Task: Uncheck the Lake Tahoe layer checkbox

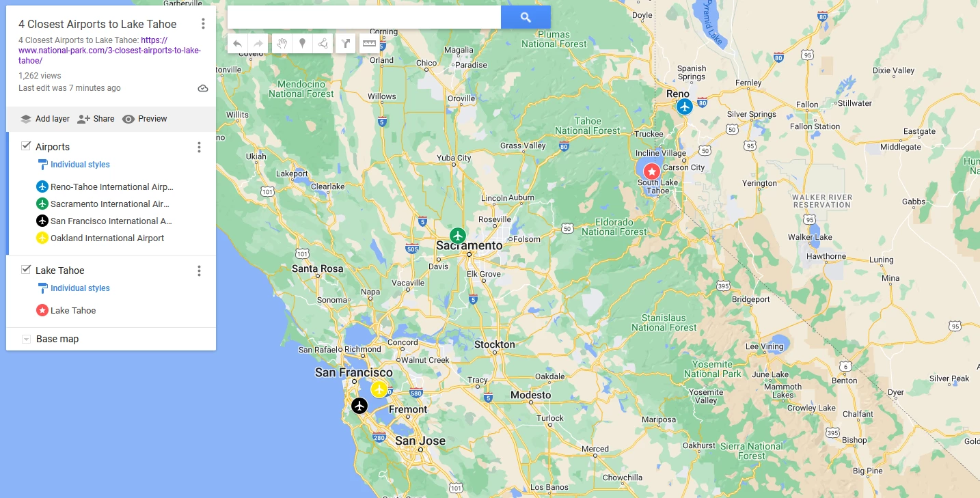Action: (x=26, y=270)
